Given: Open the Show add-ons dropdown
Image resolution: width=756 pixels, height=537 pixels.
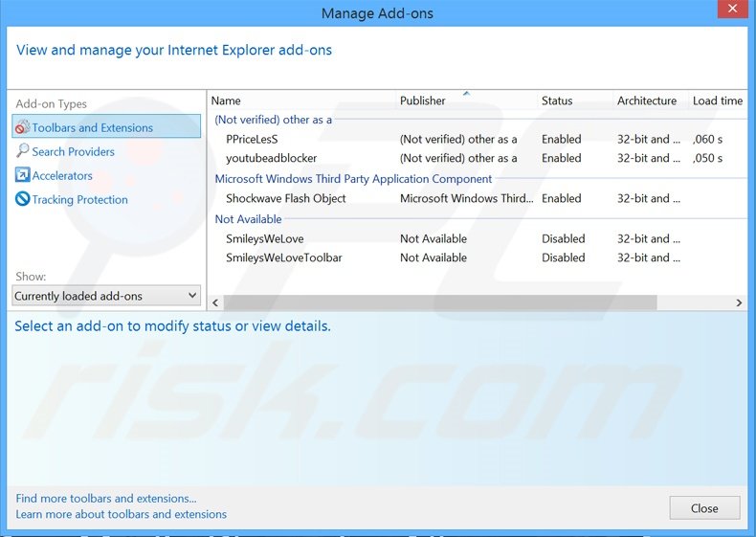Looking at the screenshot, I should tap(106, 296).
